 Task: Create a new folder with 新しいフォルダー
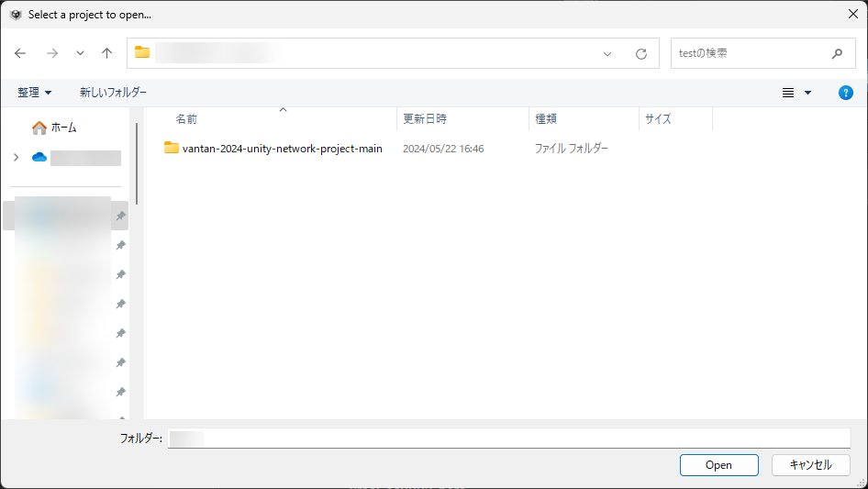point(113,93)
